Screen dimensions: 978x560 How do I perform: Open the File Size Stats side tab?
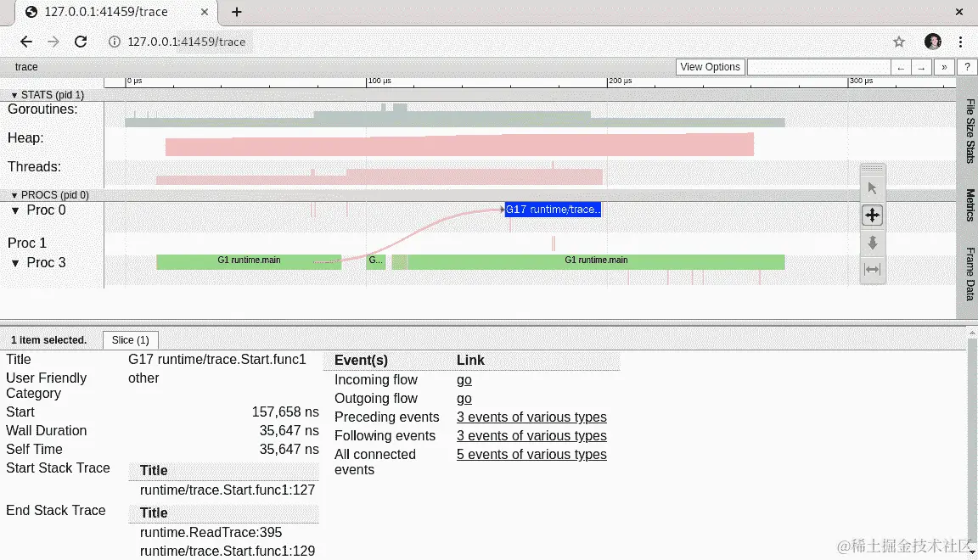pyautogui.click(x=970, y=131)
